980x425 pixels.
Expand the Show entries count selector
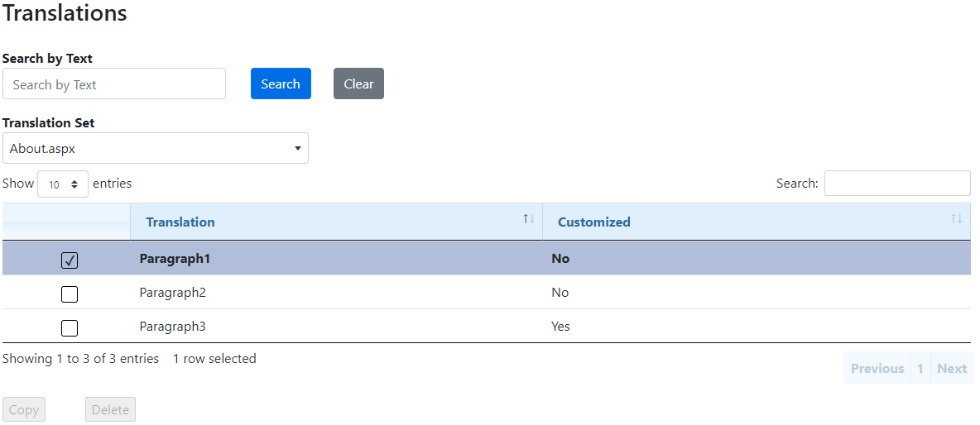[x=63, y=184]
